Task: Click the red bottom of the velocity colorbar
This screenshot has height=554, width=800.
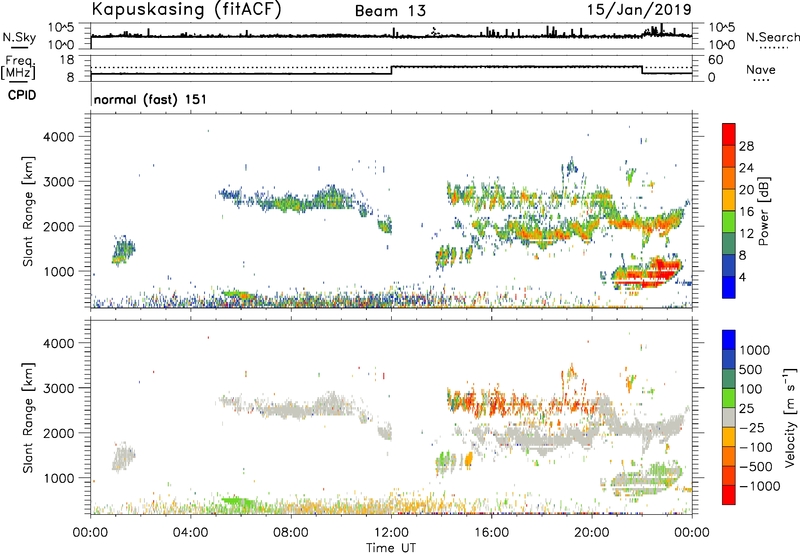Action: click(x=729, y=495)
